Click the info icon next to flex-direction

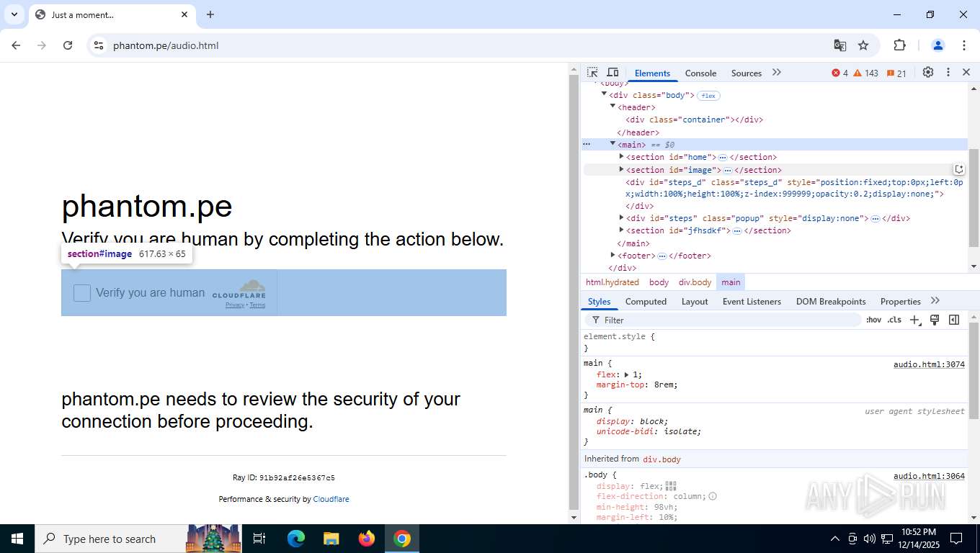(713, 496)
